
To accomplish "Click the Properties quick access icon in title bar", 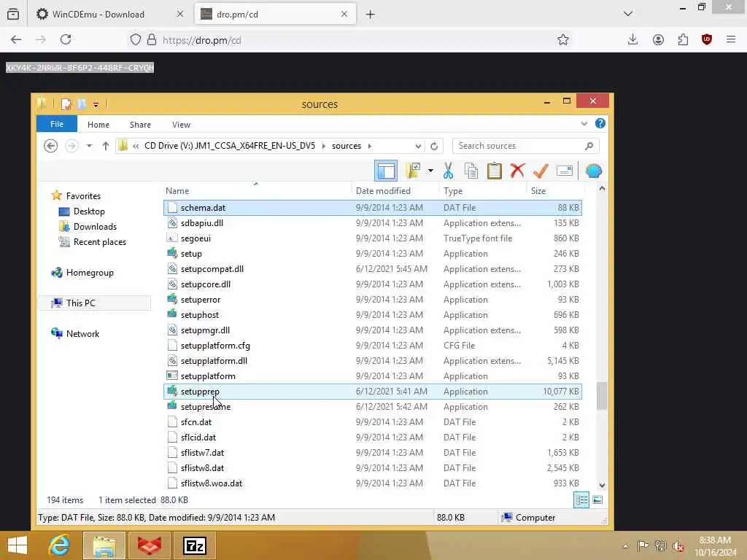I will 66,104.
